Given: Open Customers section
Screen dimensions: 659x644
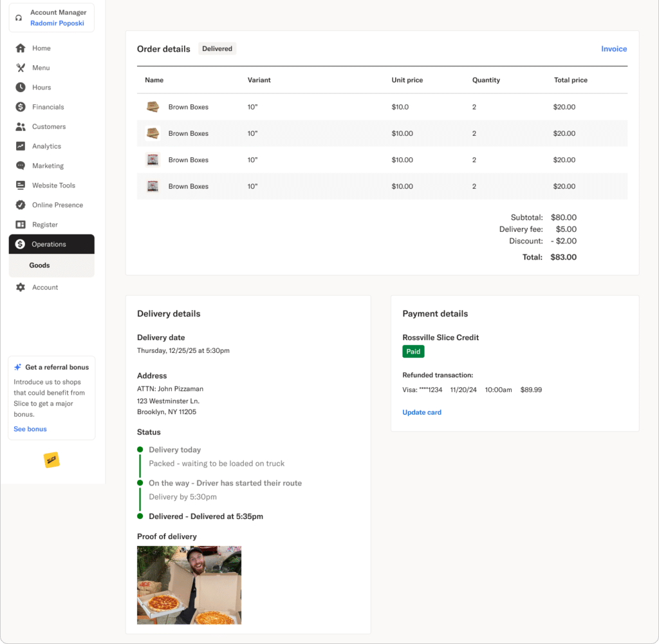Looking at the screenshot, I should 49,127.
